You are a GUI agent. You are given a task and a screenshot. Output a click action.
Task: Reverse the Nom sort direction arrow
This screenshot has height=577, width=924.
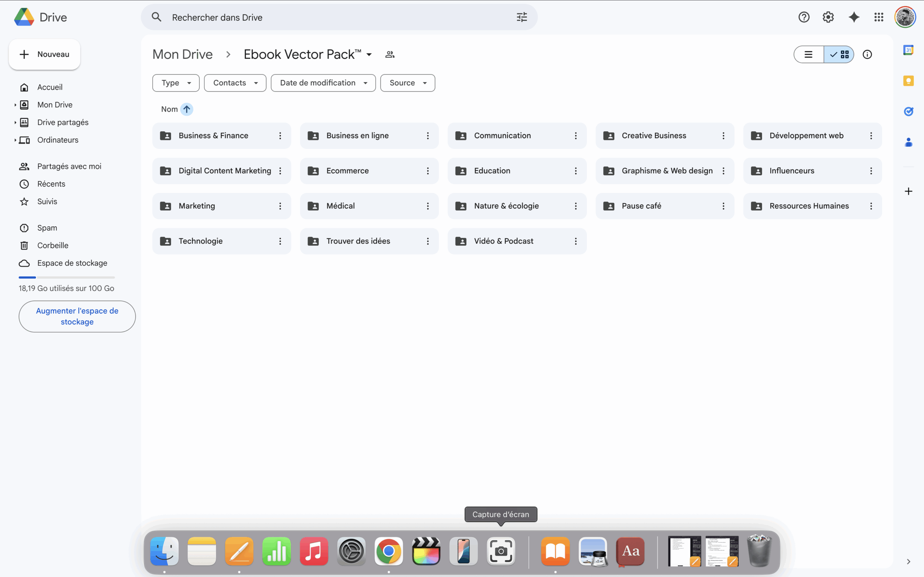pos(187,109)
